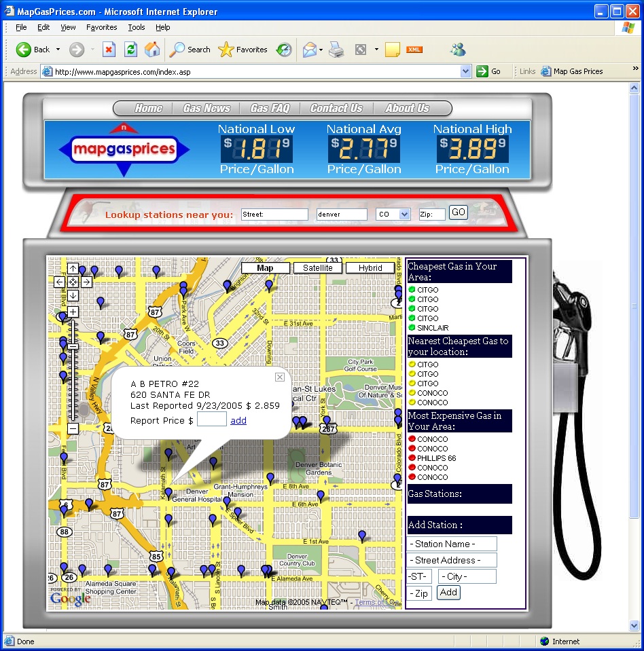Click the add link to report price
Screen dimensions: 644x651
(238, 421)
